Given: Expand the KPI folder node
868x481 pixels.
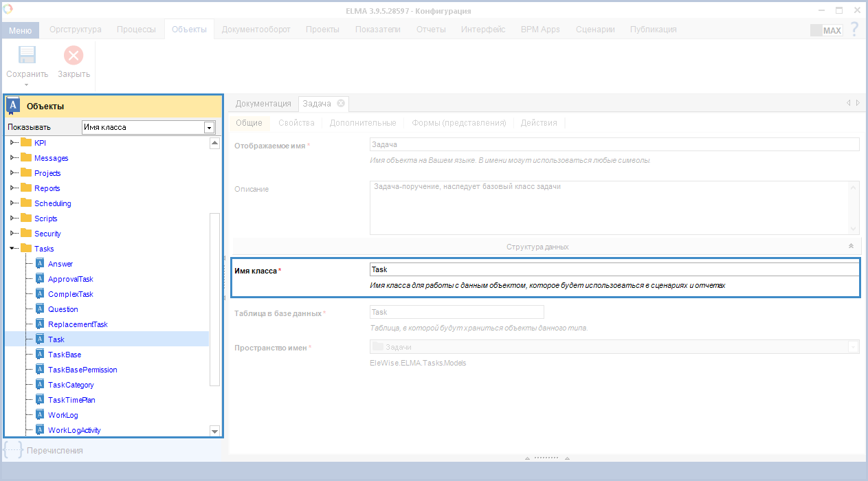Looking at the screenshot, I should point(12,142).
